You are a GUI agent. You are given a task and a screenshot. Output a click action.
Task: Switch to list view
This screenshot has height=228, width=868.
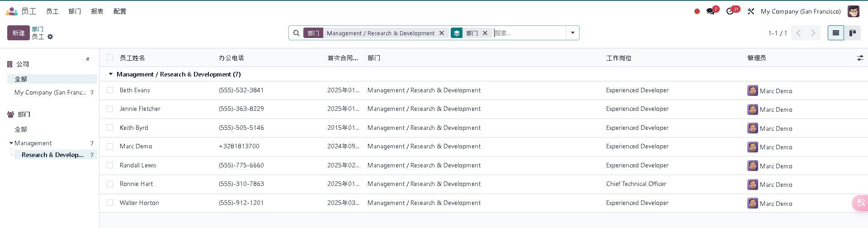835,33
